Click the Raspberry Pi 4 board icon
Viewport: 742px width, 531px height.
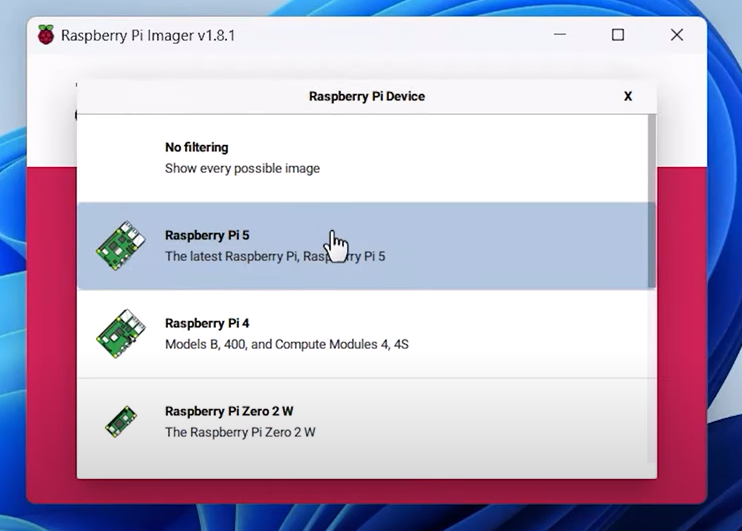(x=121, y=334)
